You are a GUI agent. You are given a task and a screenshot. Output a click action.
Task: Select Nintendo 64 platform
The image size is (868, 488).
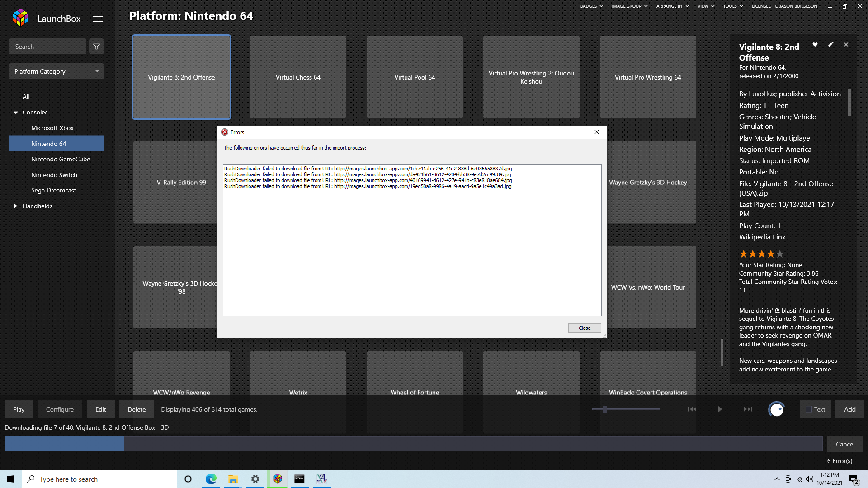(57, 144)
